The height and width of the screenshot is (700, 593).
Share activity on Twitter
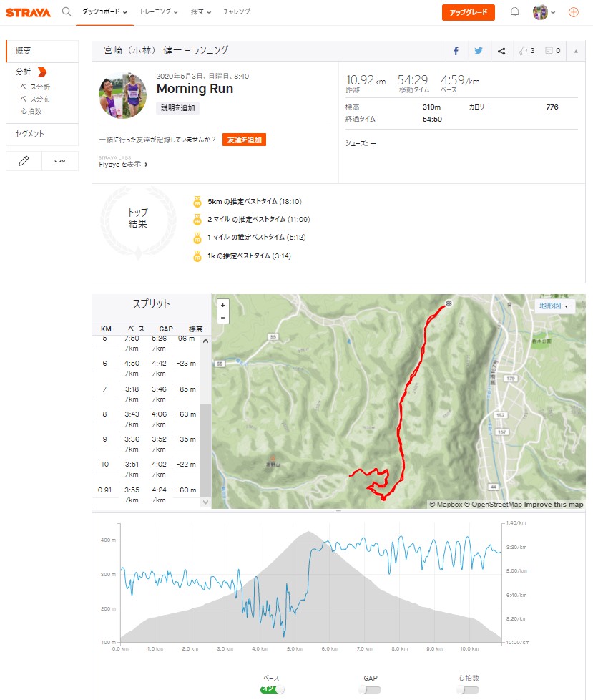click(x=479, y=51)
